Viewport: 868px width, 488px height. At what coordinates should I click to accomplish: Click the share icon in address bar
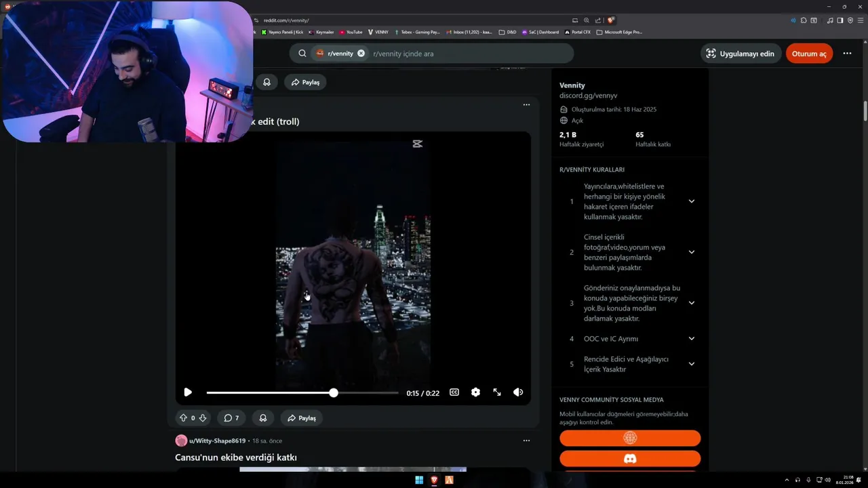[x=598, y=20]
